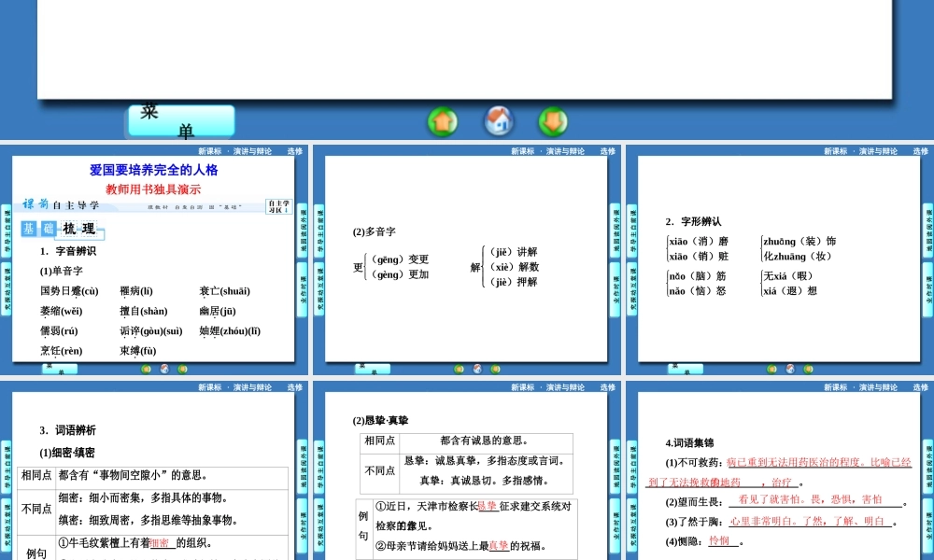Click the line (gēng) 变更

click(x=400, y=259)
